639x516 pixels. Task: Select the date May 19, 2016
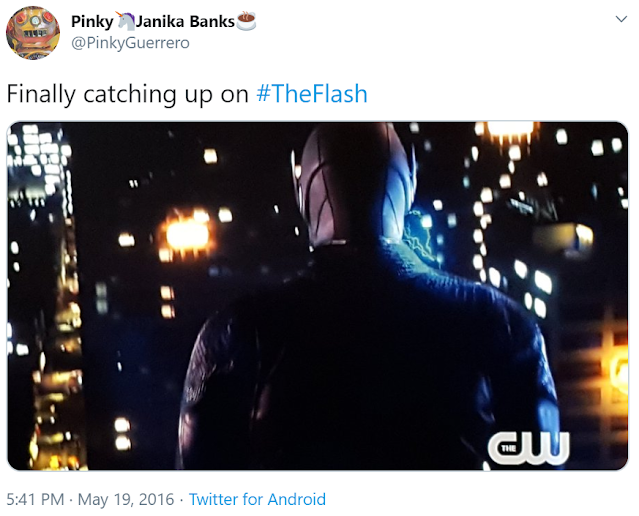click(126, 499)
